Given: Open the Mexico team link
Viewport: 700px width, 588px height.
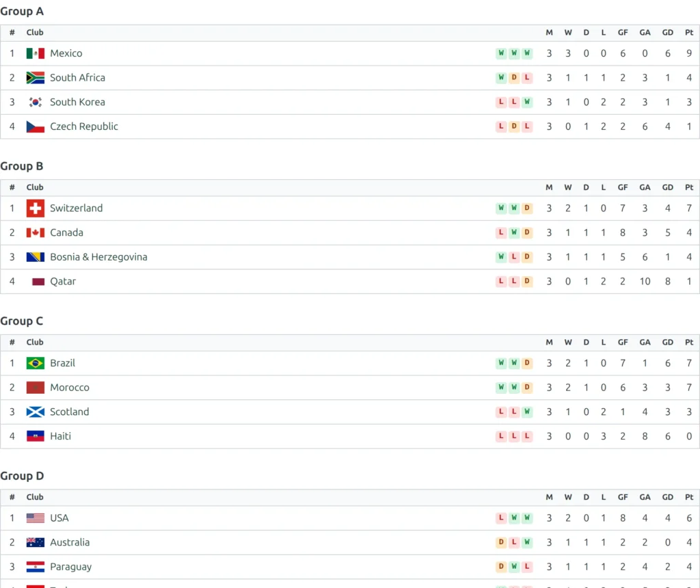Looking at the screenshot, I should pos(66,53).
